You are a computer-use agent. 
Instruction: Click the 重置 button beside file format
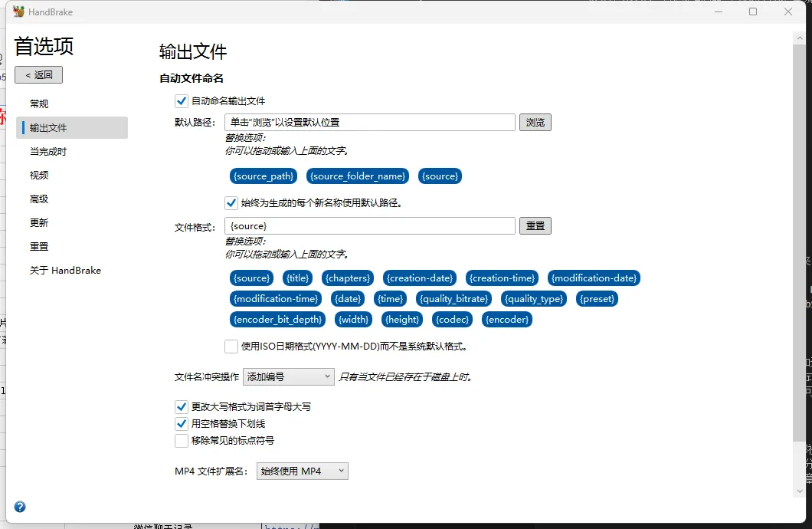(x=535, y=226)
